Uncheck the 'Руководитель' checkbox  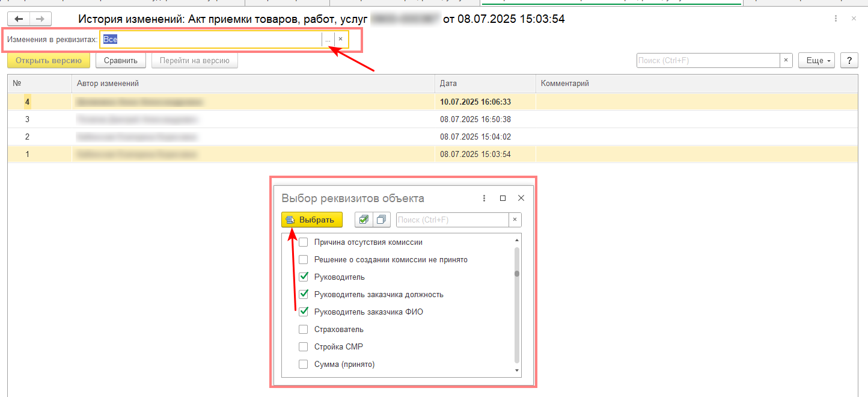(x=304, y=277)
